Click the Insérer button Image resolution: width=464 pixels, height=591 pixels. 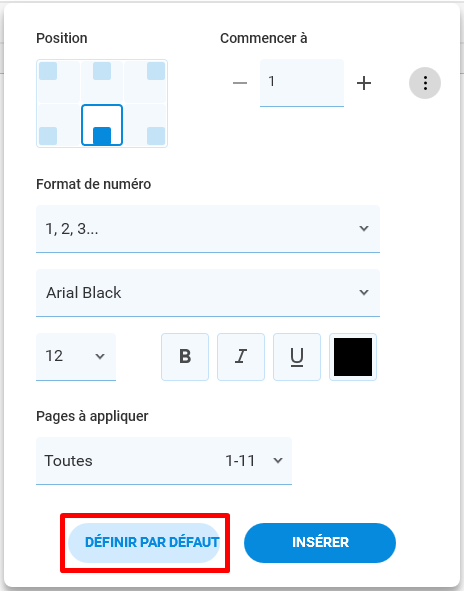coord(320,543)
